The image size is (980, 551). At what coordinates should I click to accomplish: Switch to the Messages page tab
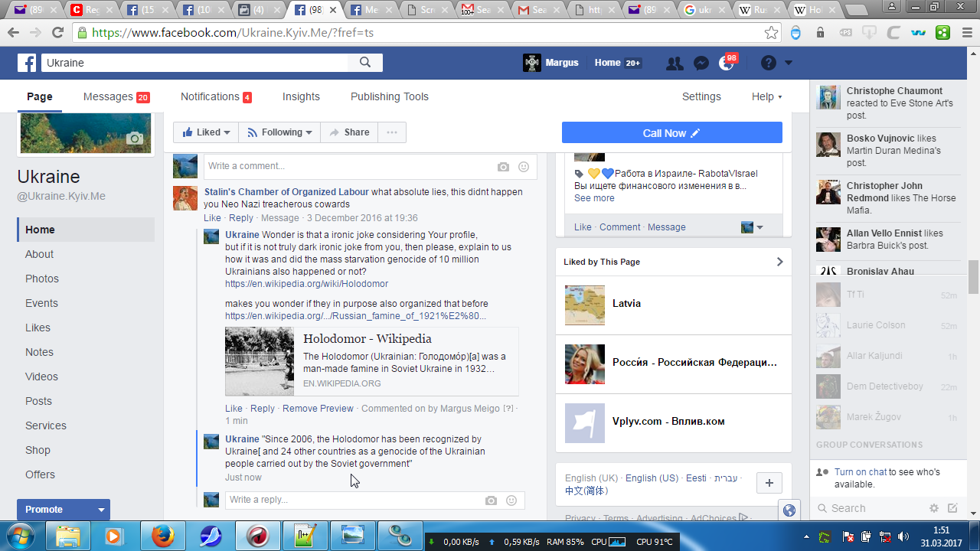(x=116, y=97)
